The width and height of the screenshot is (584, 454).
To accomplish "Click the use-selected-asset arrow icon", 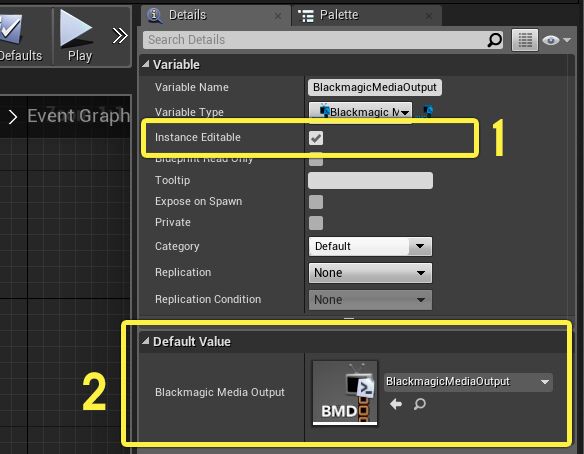I will [396, 404].
